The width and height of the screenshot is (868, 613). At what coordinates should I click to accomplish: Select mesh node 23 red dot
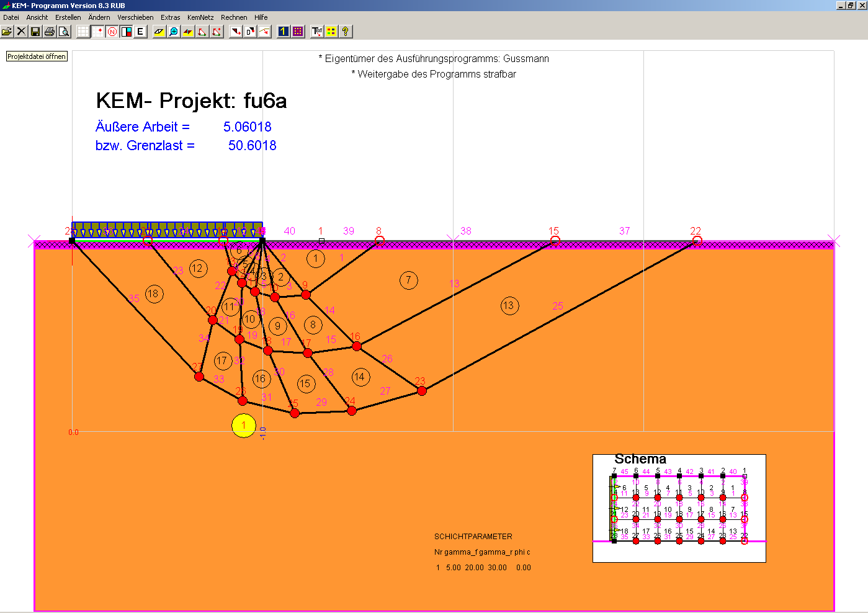click(422, 391)
